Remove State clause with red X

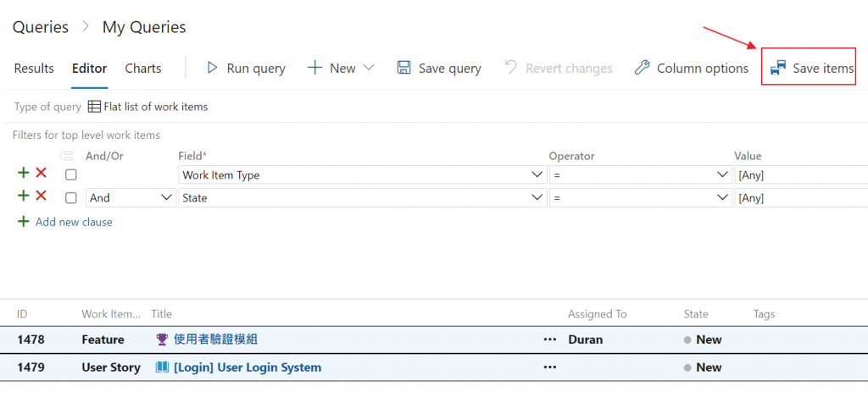coord(41,196)
